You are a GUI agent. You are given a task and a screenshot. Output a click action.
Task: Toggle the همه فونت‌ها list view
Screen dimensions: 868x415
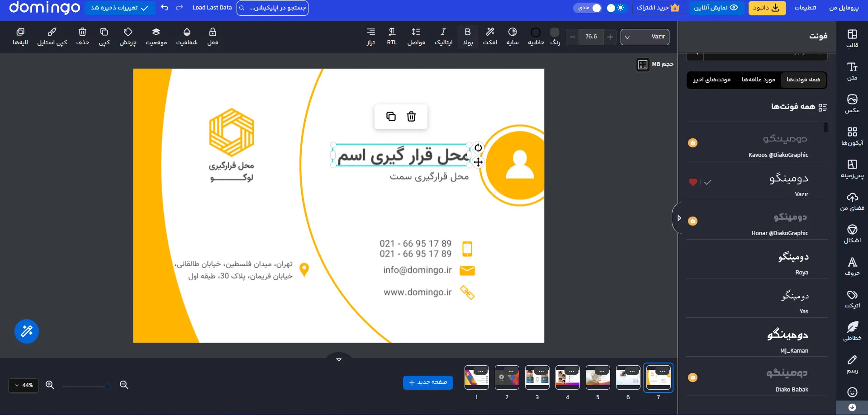click(823, 108)
